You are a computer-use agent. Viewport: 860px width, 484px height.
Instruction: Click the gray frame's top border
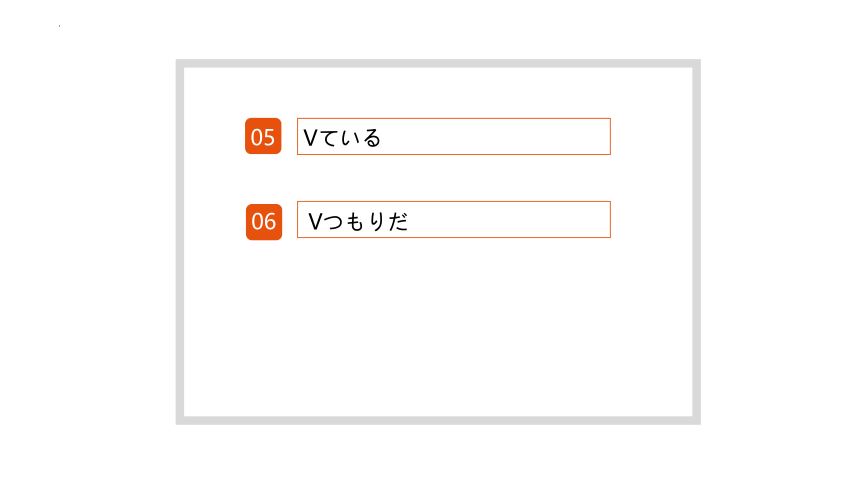tap(438, 64)
